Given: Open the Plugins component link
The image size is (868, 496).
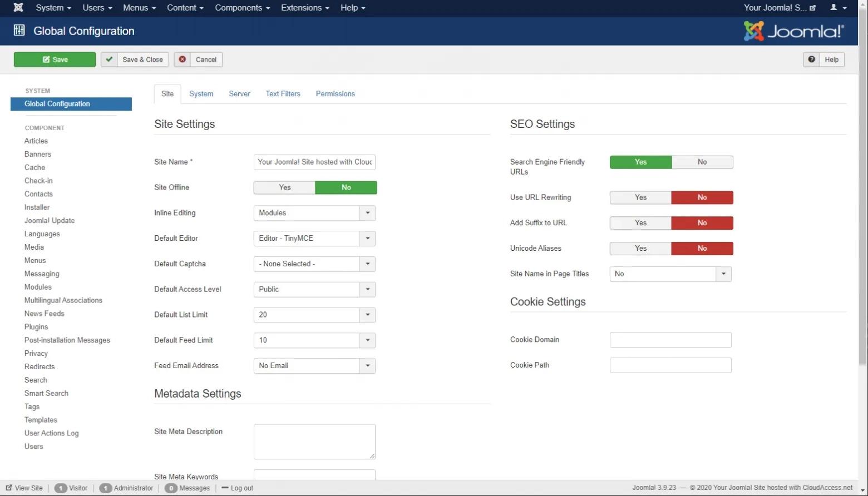Looking at the screenshot, I should click(36, 326).
